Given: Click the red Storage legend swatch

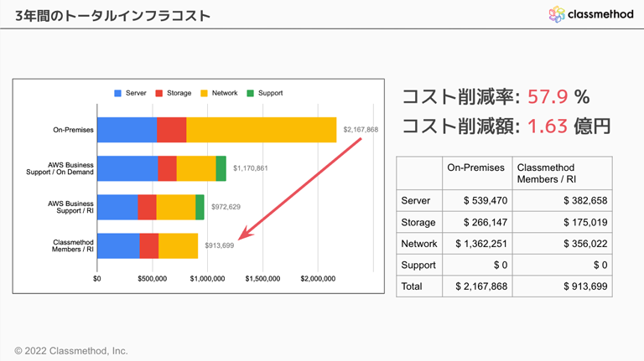Looking at the screenshot, I should (159, 93).
